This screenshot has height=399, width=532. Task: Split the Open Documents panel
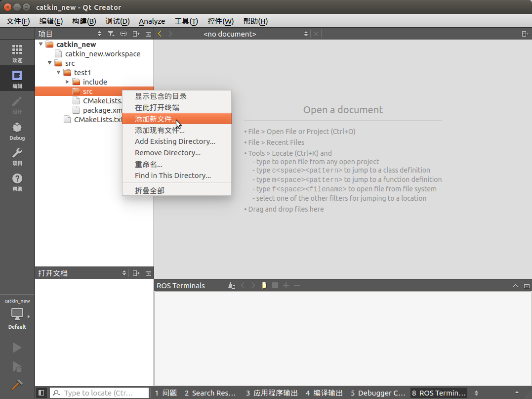coord(136,273)
